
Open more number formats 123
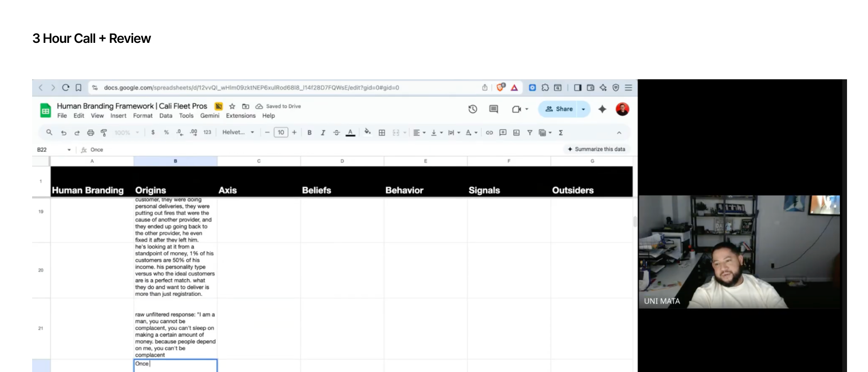click(207, 132)
